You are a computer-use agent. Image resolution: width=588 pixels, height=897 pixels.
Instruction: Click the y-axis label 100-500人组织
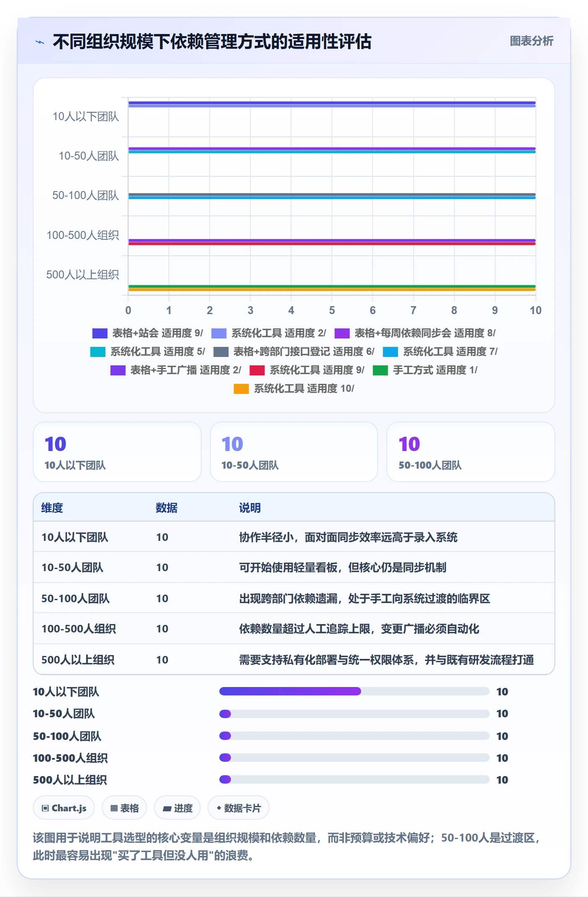pos(83,236)
